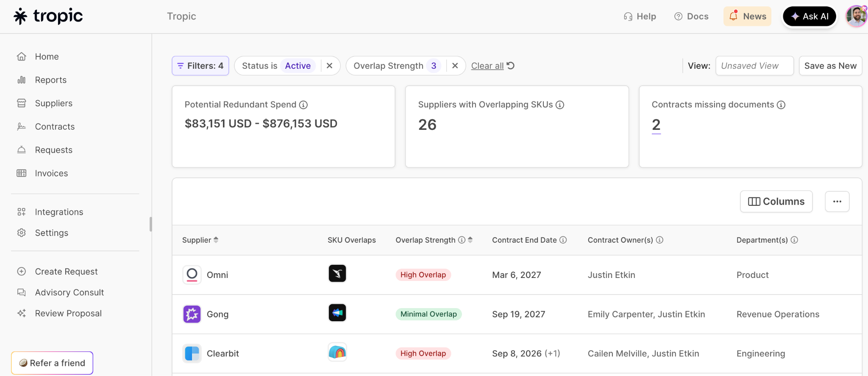Open the Clearbit supplier row
This screenshot has height=376, width=868.
coord(517,354)
